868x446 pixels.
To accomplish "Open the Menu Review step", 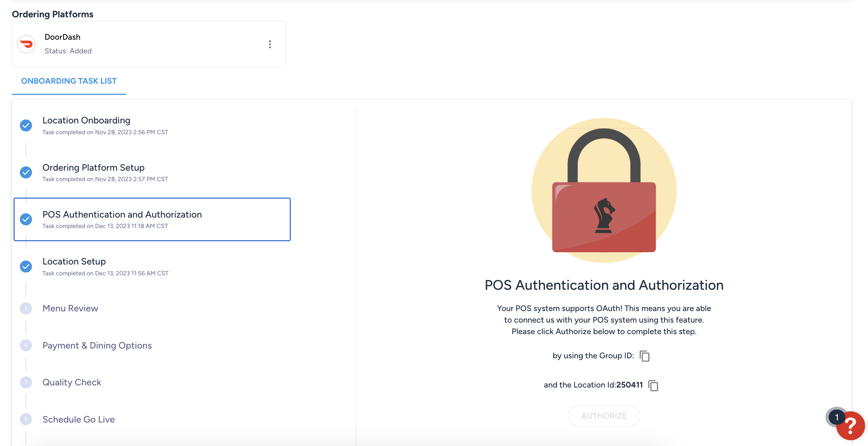I will (x=70, y=308).
